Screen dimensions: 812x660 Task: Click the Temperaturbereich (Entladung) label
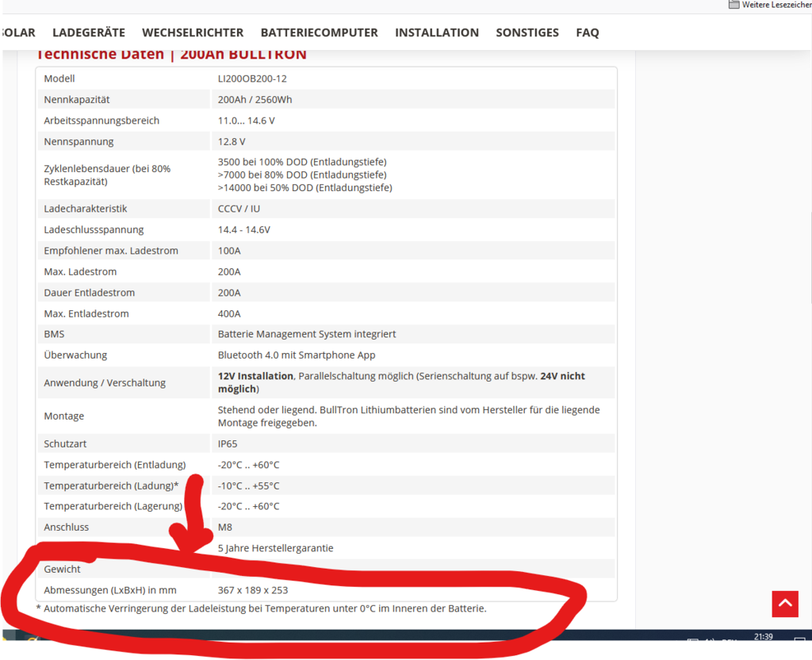pos(115,465)
